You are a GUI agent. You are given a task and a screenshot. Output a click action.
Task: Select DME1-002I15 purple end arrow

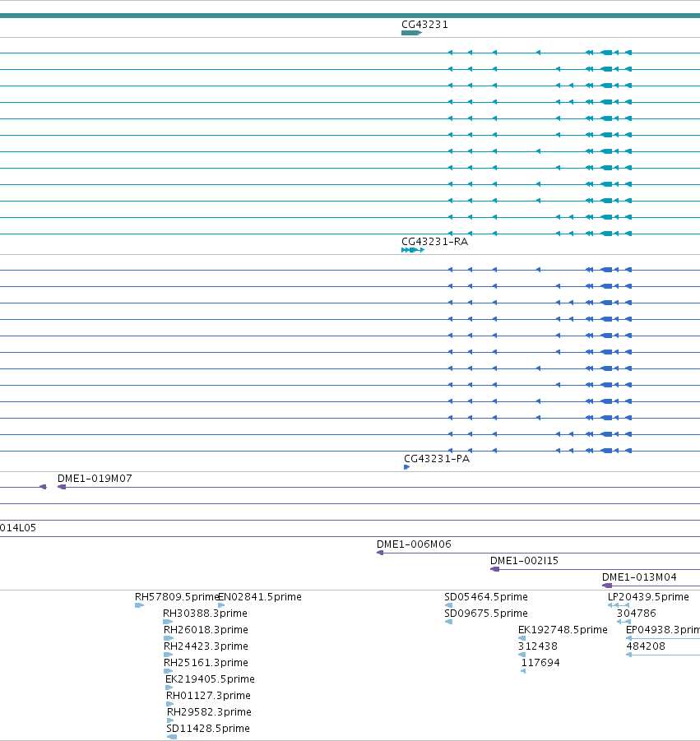pyautogui.click(x=494, y=569)
